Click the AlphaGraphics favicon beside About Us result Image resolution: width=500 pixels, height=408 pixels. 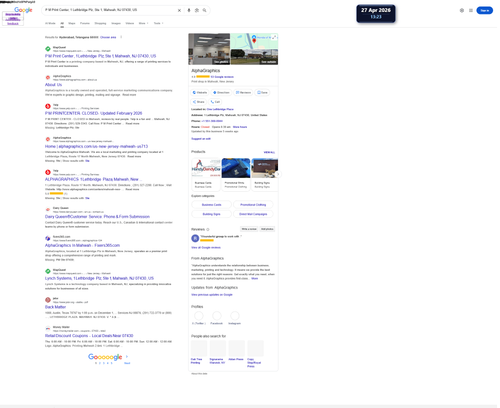(x=48, y=77)
